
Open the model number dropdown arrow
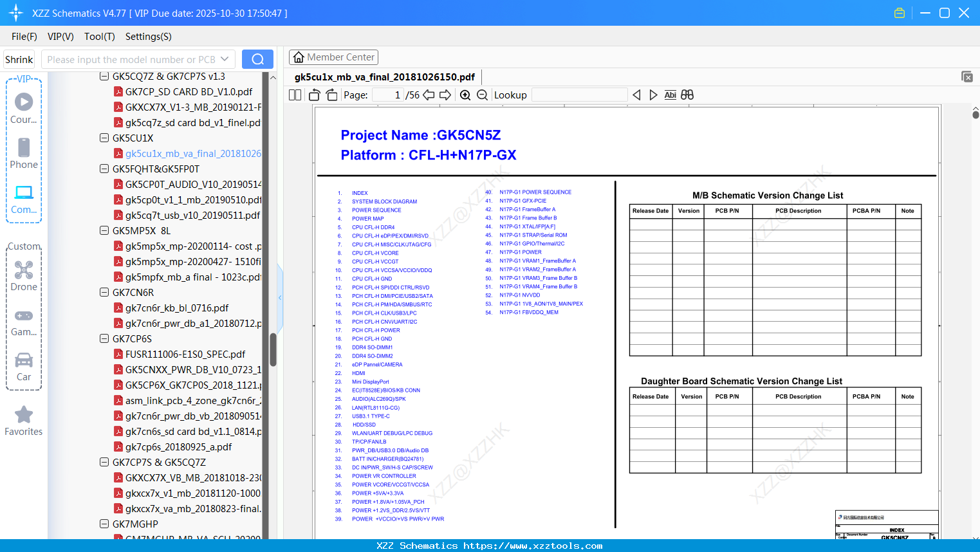point(225,59)
